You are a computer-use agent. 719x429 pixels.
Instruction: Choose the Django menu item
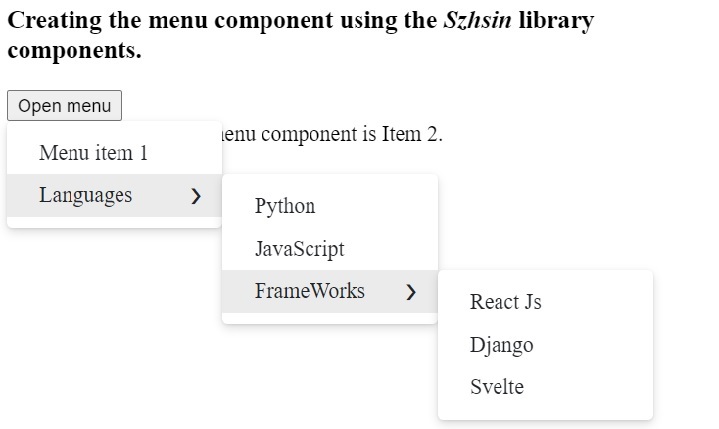pos(502,345)
